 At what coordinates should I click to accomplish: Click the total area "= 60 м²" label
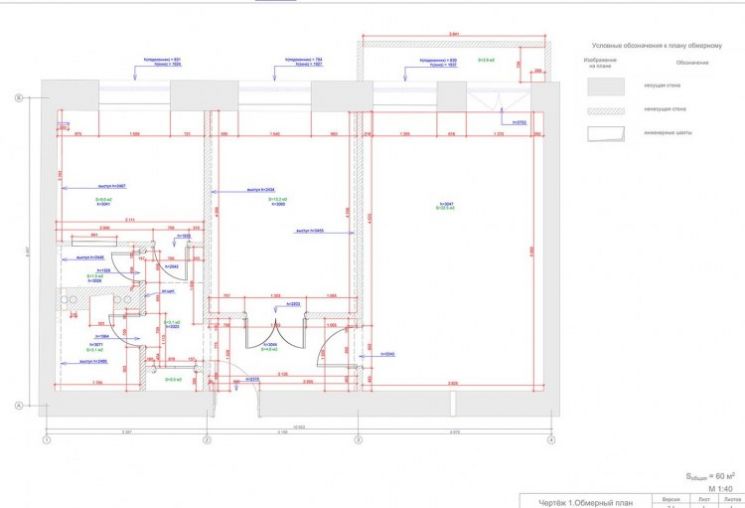(710, 476)
